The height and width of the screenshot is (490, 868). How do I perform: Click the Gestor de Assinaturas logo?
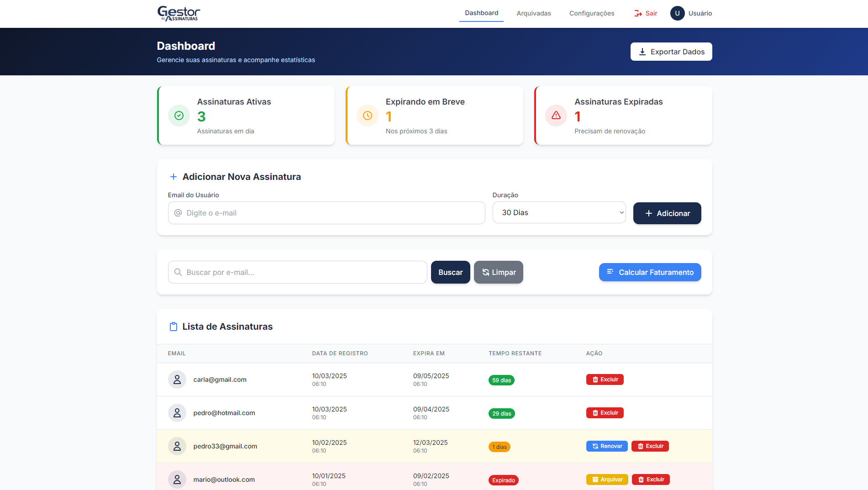pos(179,13)
